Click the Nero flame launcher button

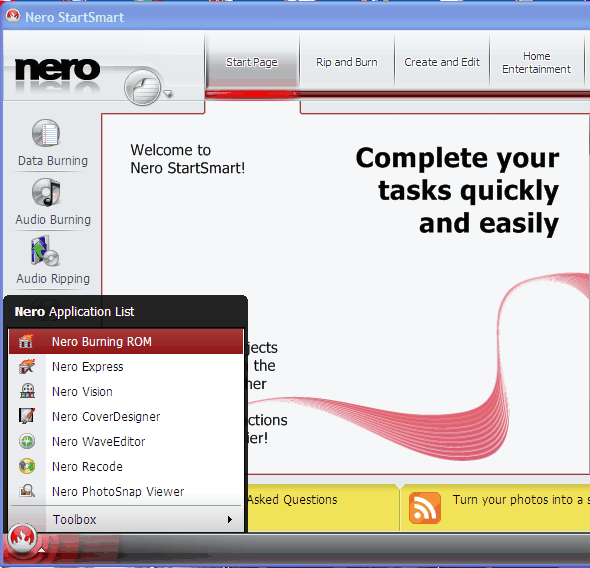coord(22,538)
